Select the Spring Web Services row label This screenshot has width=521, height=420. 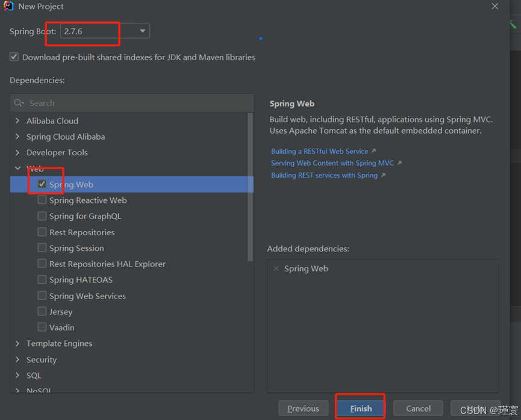pos(88,296)
